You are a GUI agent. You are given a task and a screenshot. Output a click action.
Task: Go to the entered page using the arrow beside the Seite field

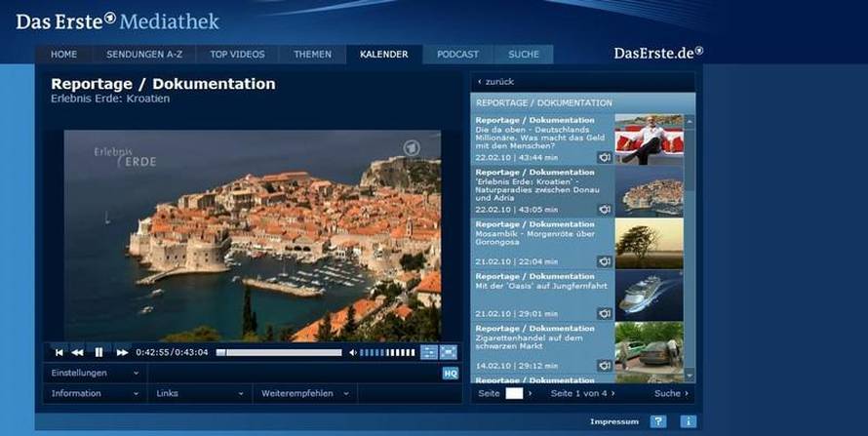tap(530, 393)
